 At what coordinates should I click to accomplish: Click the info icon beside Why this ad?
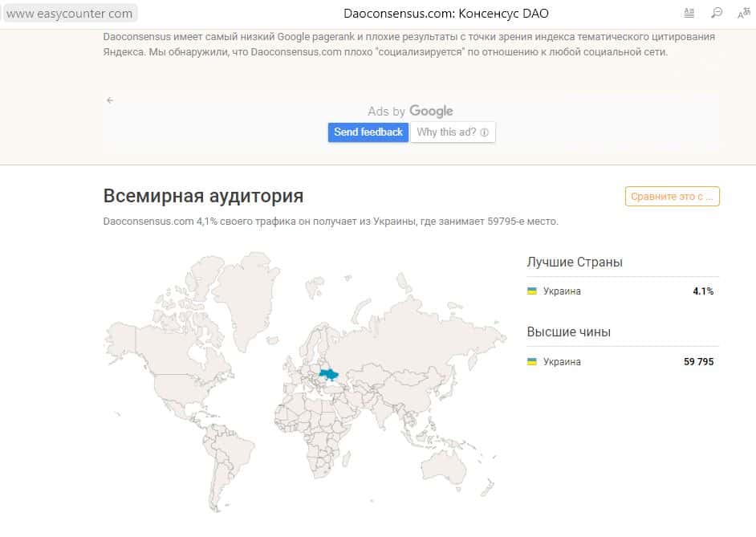pyautogui.click(x=485, y=132)
